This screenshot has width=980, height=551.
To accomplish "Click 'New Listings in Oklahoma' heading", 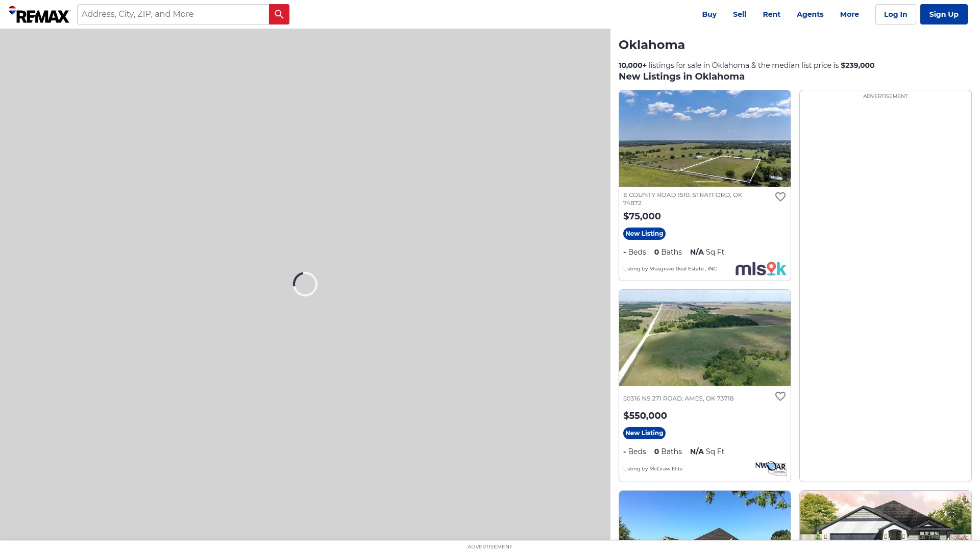I will click(681, 77).
